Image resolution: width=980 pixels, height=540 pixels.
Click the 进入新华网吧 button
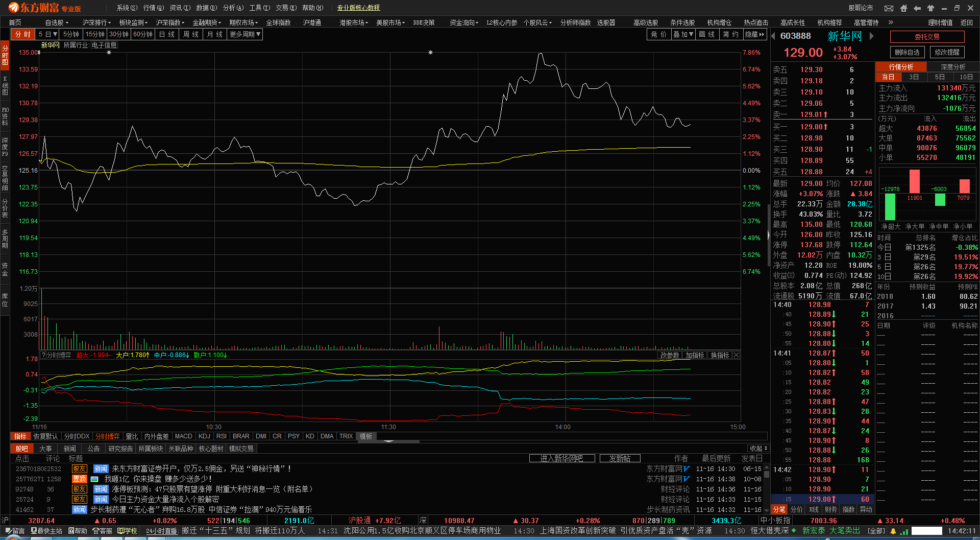(x=561, y=458)
